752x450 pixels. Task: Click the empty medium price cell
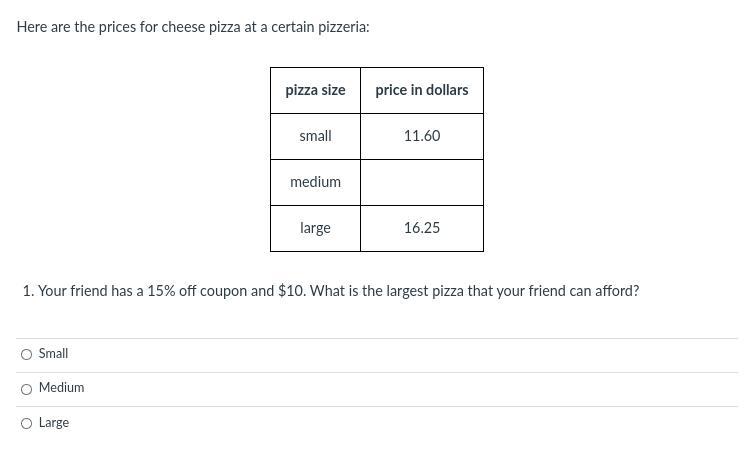(422, 182)
